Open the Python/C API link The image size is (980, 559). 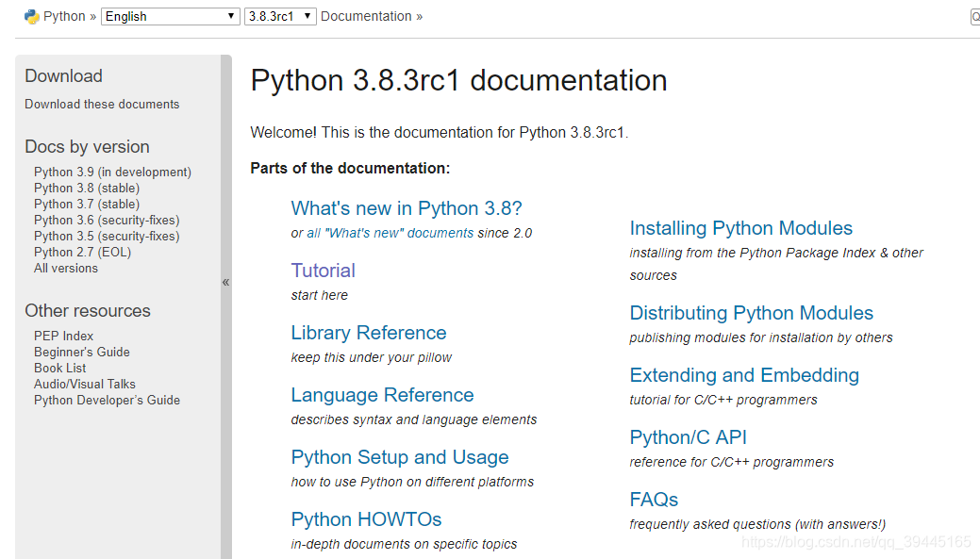tap(689, 437)
